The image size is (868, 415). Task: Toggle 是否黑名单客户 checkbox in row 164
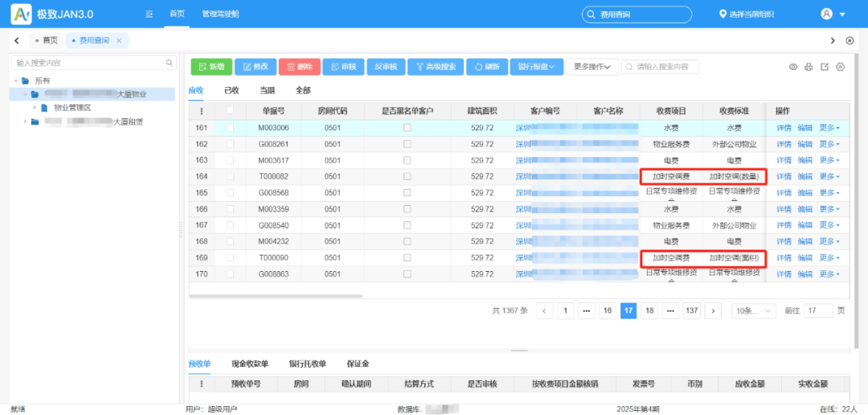click(x=407, y=177)
